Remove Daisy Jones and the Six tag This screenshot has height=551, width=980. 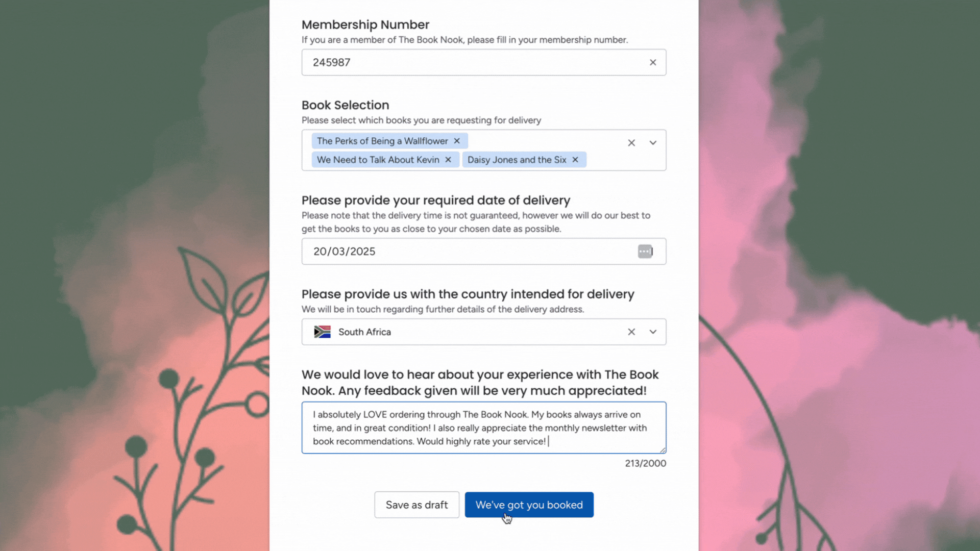point(575,160)
